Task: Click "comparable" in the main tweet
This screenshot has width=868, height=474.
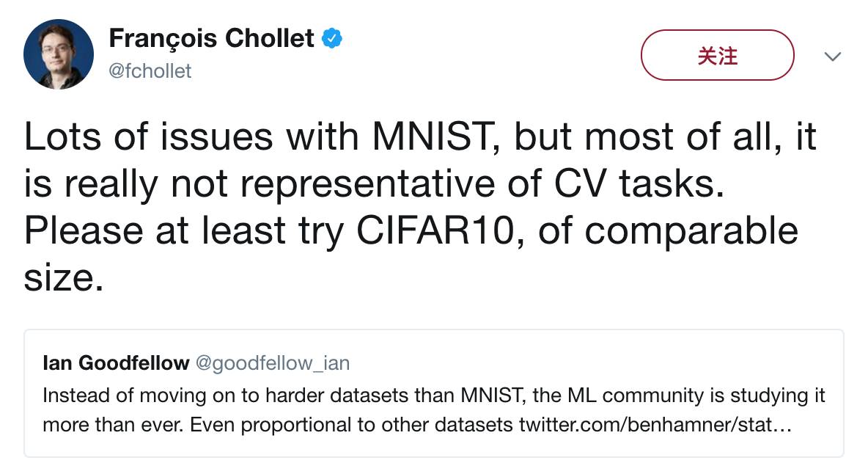Action: [x=691, y=230]
